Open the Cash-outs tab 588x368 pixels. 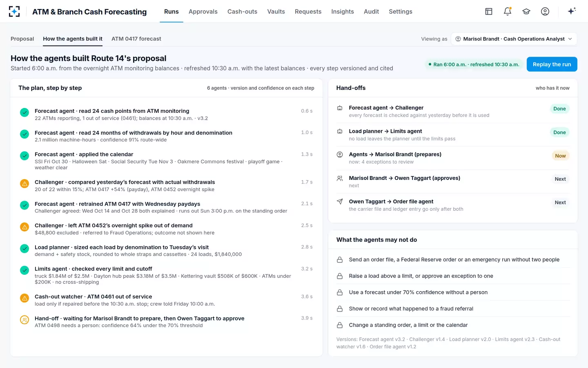click(x=242, y=11)
